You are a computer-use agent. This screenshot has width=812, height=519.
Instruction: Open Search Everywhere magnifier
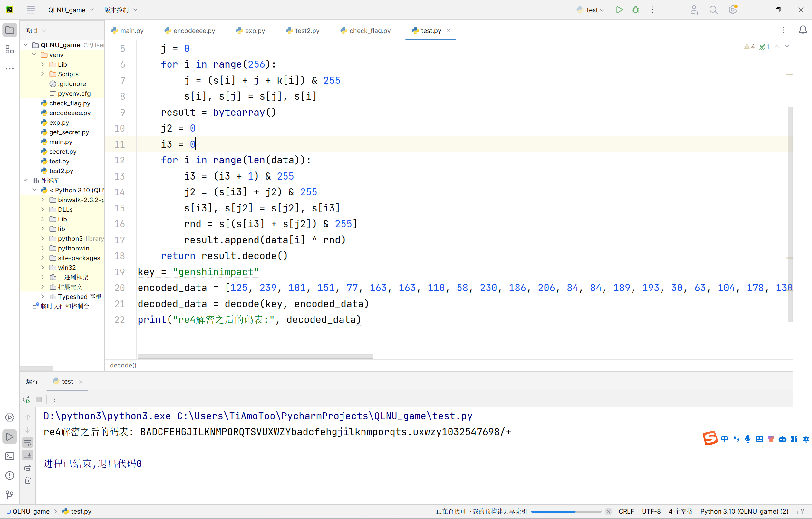pos(713,10)
